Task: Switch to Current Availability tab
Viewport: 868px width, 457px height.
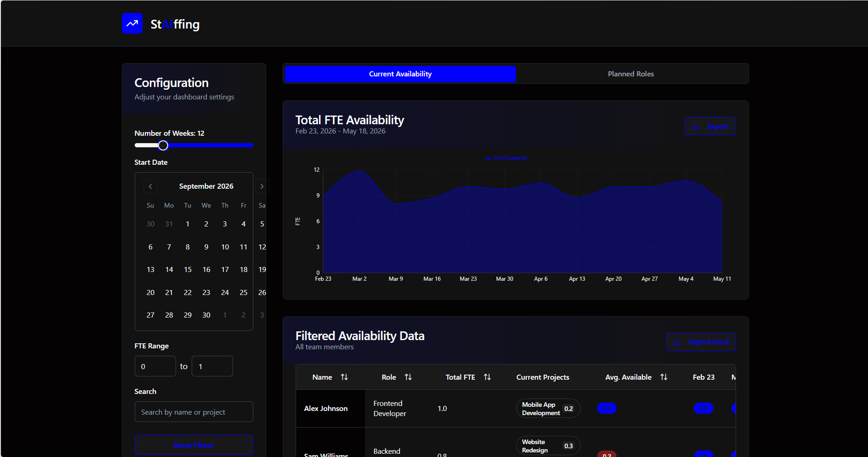Action: click(x=400, y=74)
